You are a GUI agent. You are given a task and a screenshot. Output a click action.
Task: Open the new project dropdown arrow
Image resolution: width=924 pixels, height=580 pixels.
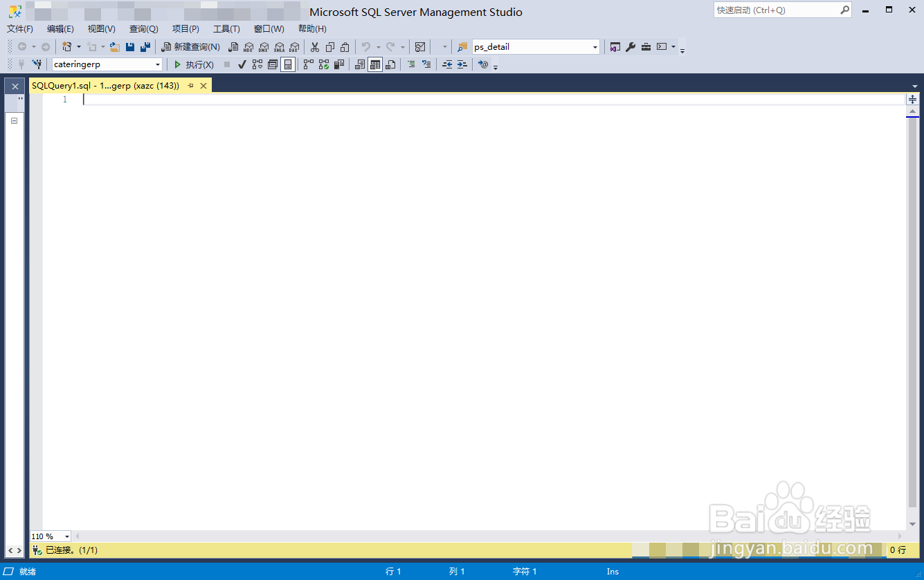[78, 47]
